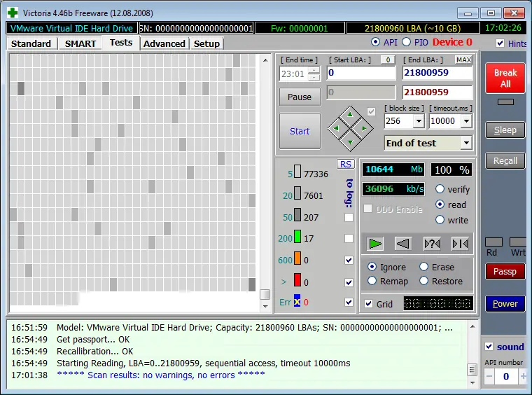Click the MAX button for End LBA
This screenshot has width=532, height=395.
463,60
